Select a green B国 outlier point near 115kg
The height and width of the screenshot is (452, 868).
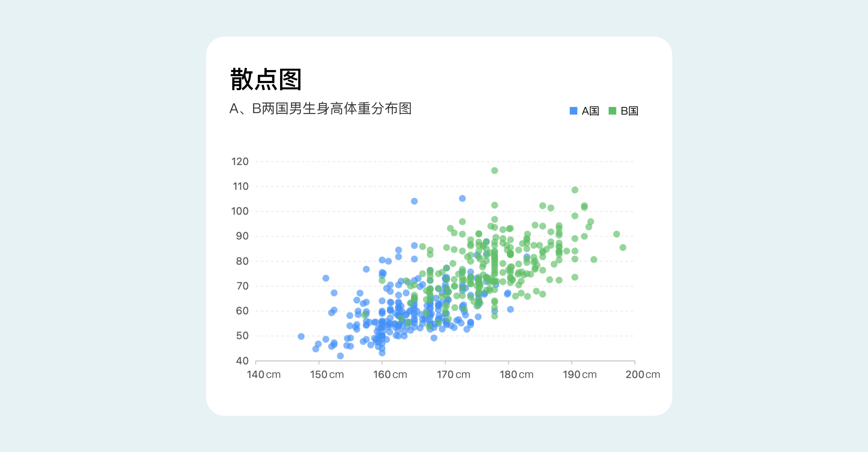(x=494, y=170)
